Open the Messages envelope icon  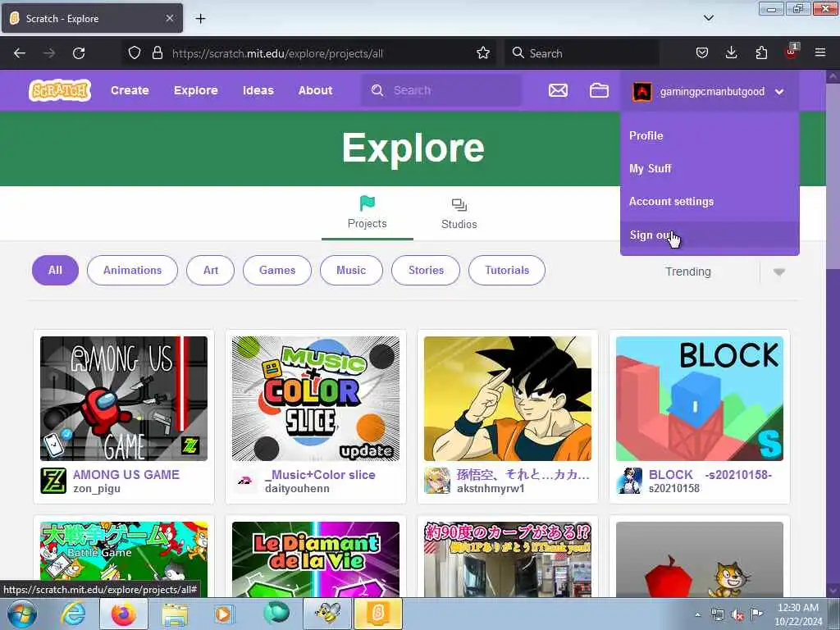(x=558, y=90)
